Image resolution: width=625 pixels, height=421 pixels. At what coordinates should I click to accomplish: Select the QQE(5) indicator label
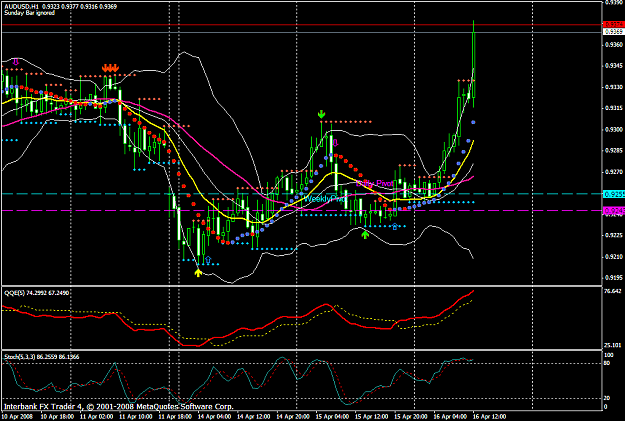click(36, 293)
